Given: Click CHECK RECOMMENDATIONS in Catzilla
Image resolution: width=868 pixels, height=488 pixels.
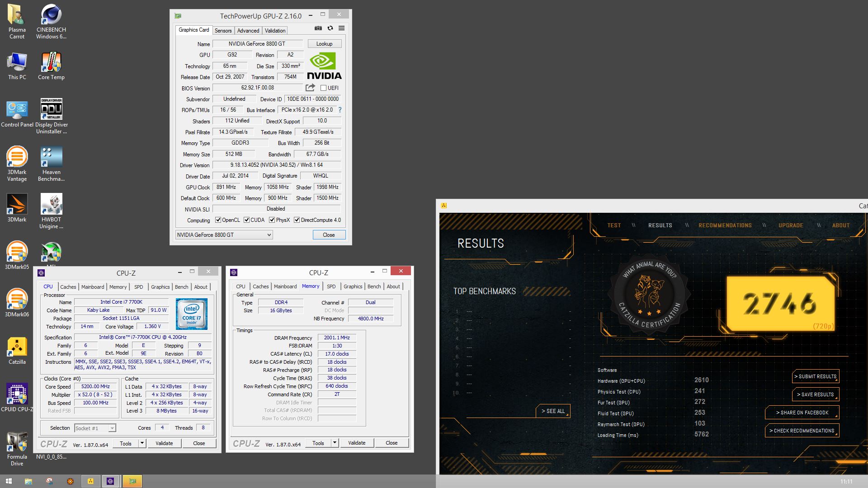Looking at the screenshot, I should [x=802, y=431].
